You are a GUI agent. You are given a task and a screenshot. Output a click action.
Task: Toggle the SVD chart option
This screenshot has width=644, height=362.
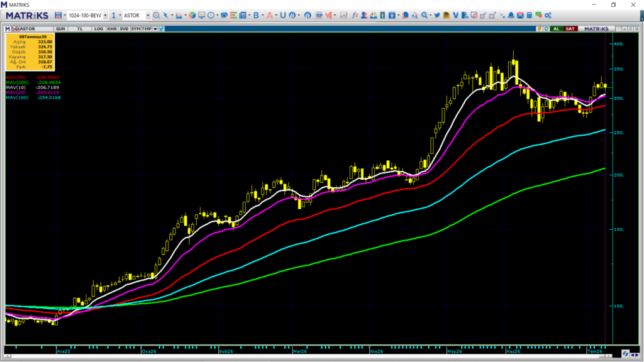[x=124, y=29]
